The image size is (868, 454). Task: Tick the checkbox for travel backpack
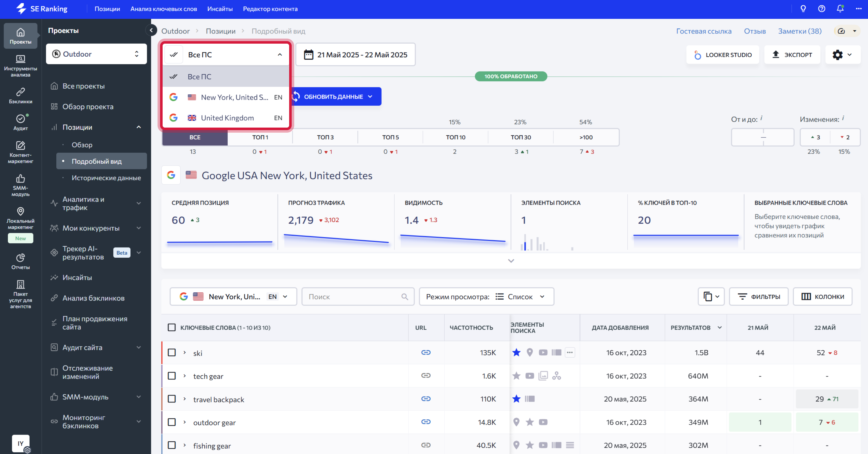pos(172,399)
